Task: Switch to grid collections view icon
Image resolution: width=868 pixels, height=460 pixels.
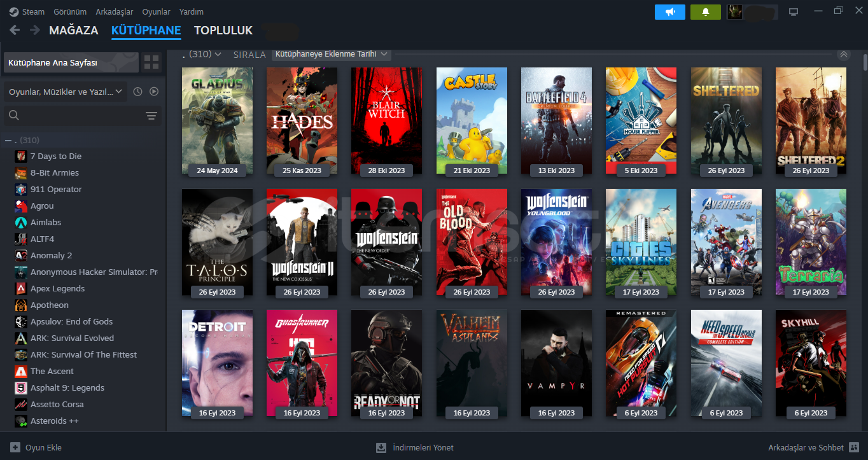Action: (x=151, y=62)
